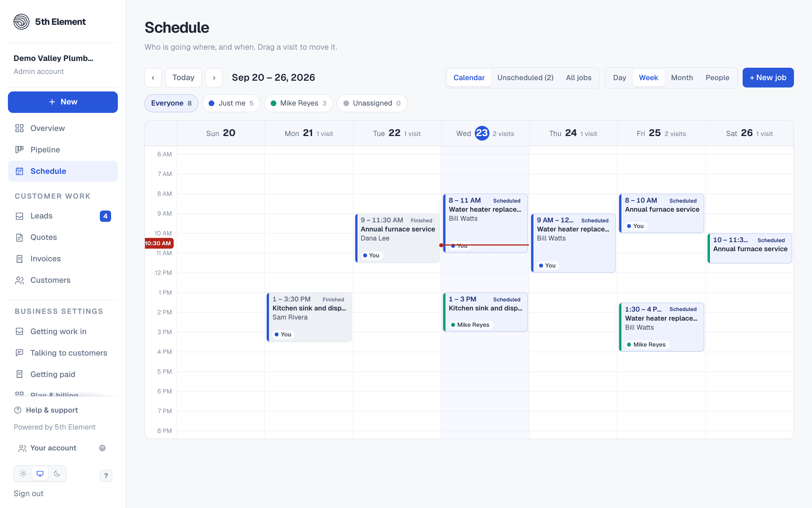Click the Help & support question icon
Screen dimensions: 812x508
[18, 410]
